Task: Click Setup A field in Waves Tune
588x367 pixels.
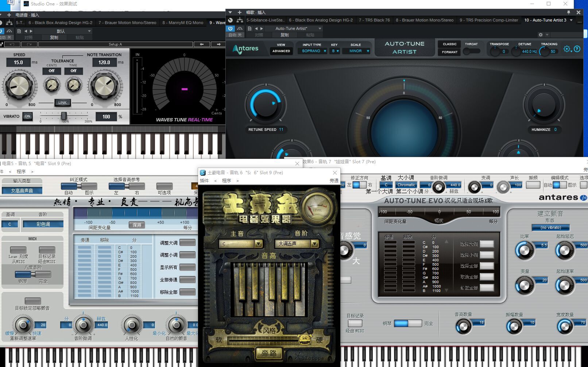Action: 115,44
